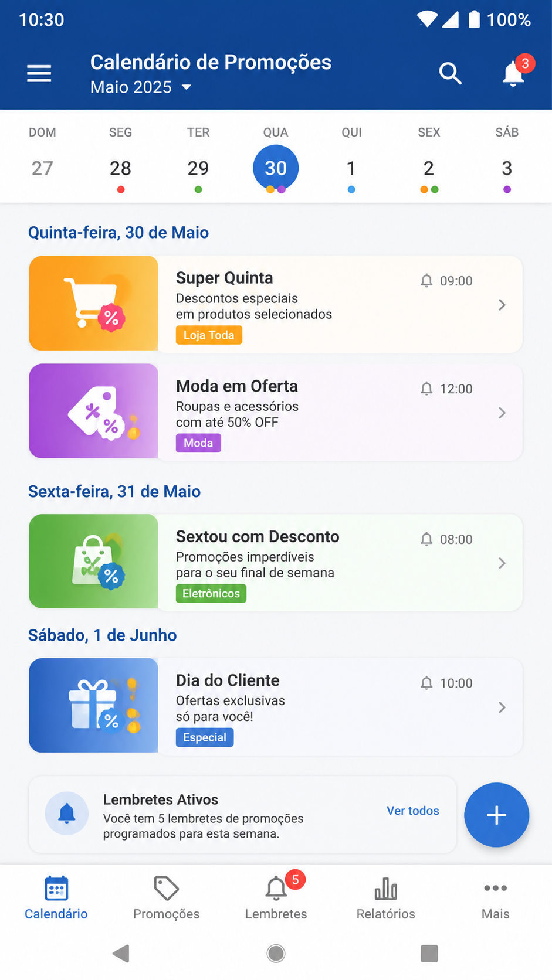Tap the Eletrônicos category tag

pyautogui.click(x=211, y=594)
